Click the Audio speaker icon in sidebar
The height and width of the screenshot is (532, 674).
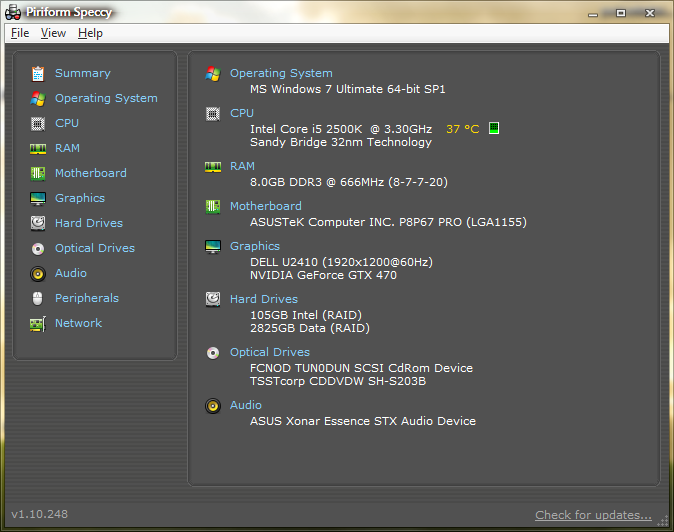coord(38,274)
